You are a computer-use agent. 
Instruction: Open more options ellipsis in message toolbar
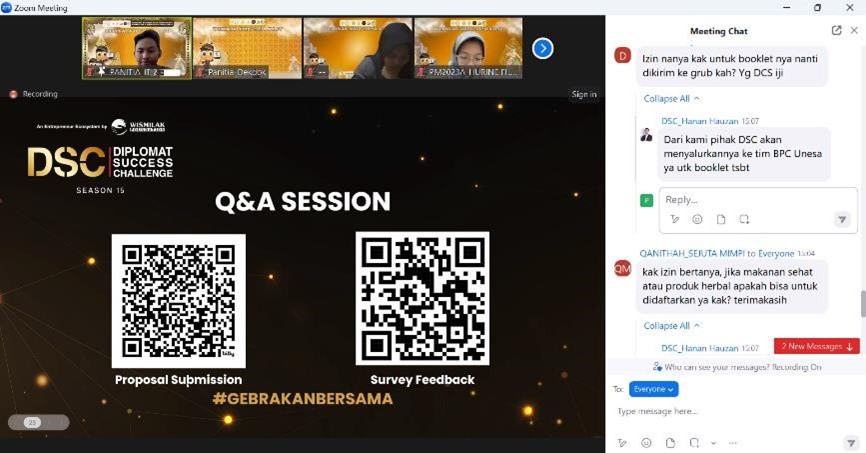733,443
